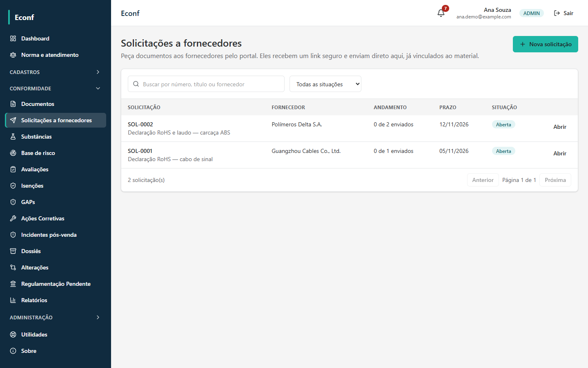
Task: Click the Isenções shield icon
Action: tap(13, 186)
